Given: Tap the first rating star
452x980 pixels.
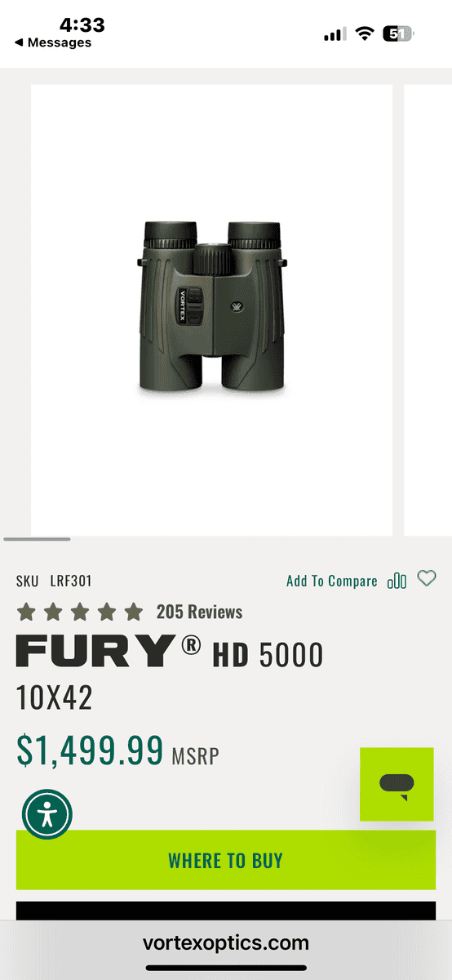Looking at the screenshot, I should click(x=26, y=612).
